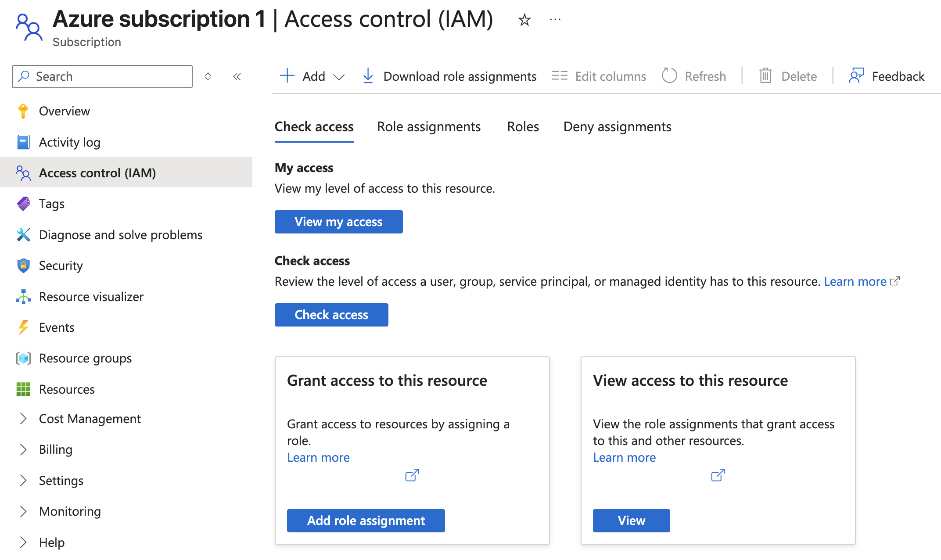Image resolution: width=941 pixels, height=560 pixels.
Task: Switch to the Role assignments tab
Action: (429, 127)
